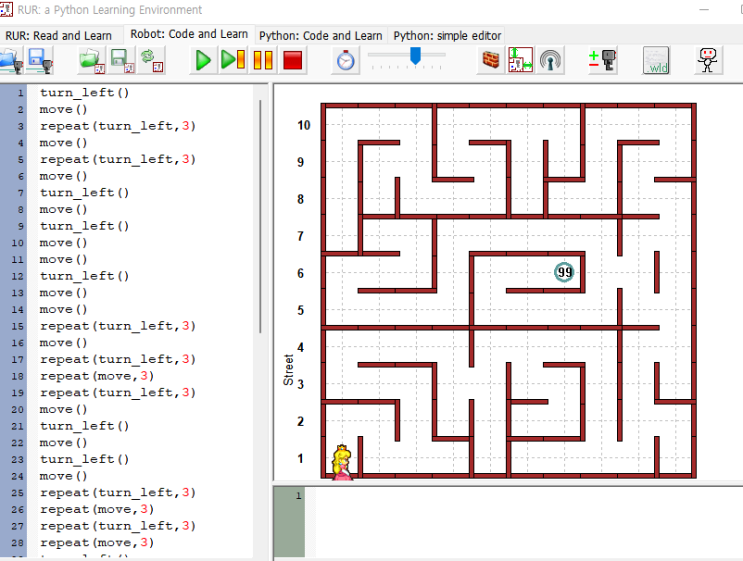Click the beeper antenna icon

550,61
